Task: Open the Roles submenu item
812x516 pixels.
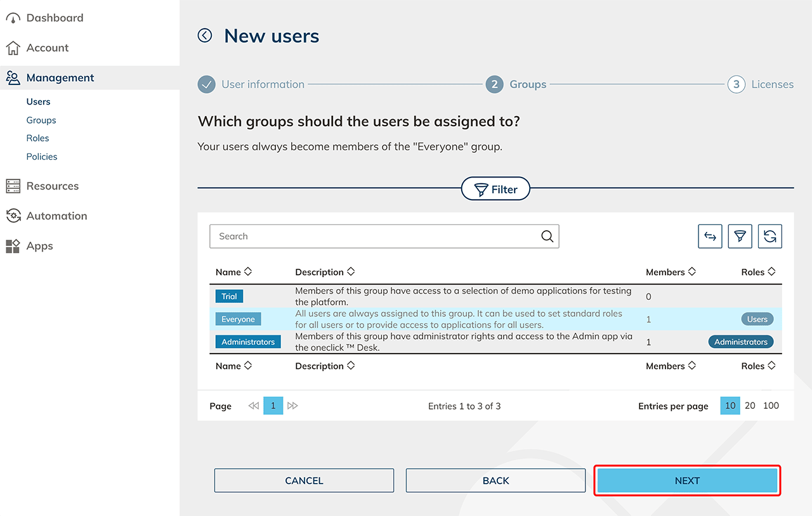Action: pos(37,138)
